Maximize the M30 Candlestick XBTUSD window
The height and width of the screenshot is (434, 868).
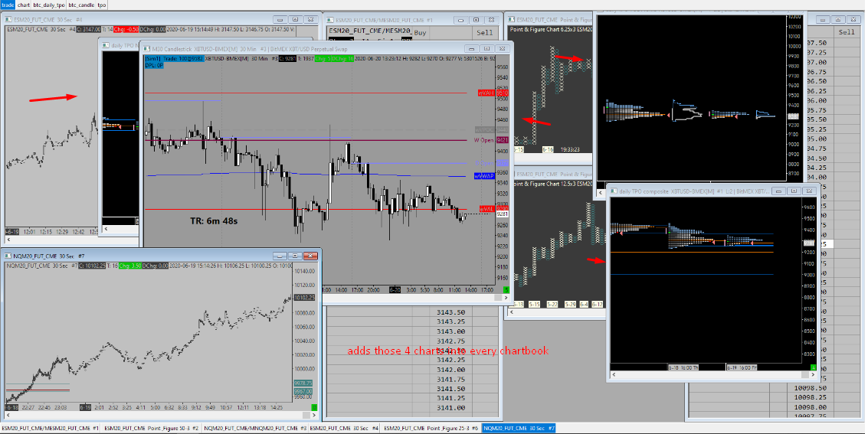[x=486, y=49]
